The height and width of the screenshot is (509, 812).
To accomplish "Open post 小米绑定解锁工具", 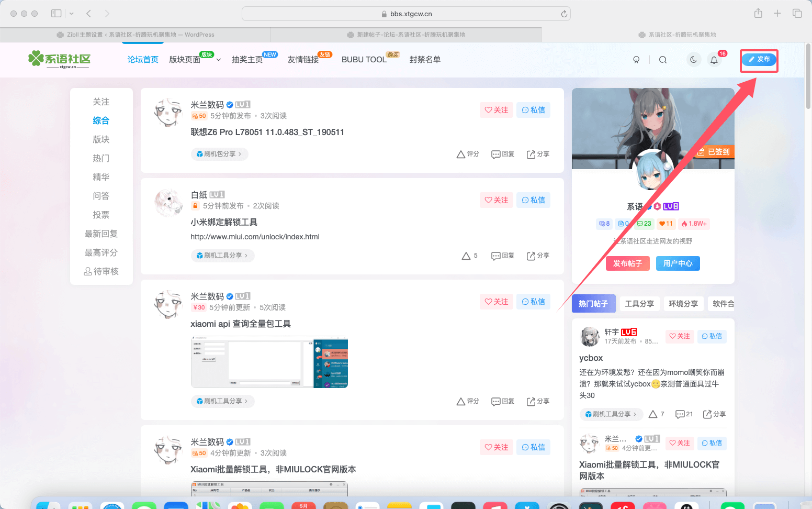I will pyautogui.click(x=224, y=222).
